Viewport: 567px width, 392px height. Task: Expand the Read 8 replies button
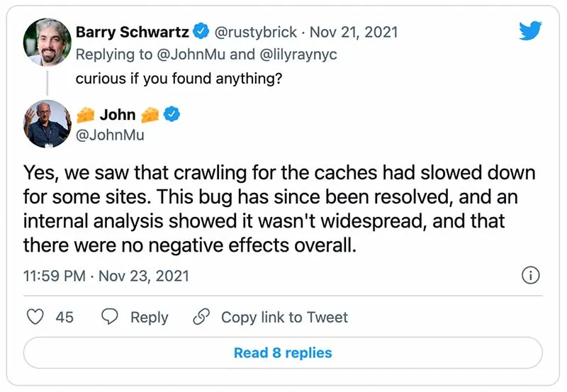(x=283, y=353)
